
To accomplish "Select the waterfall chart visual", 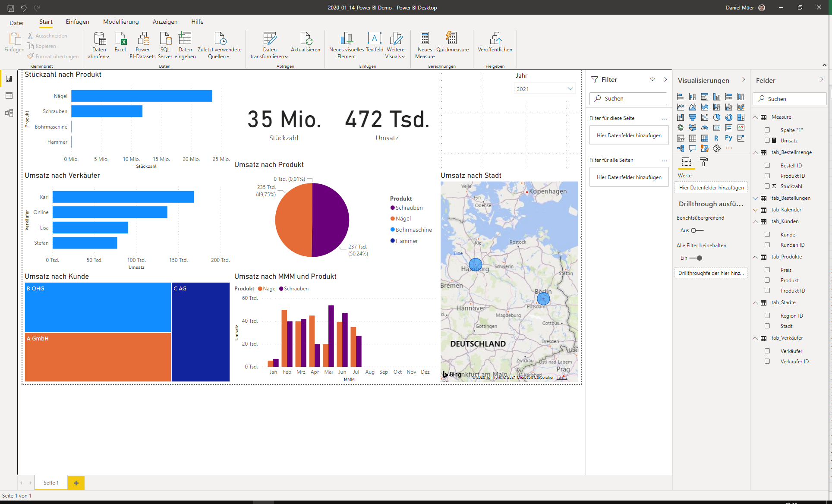I will point(681,117).
